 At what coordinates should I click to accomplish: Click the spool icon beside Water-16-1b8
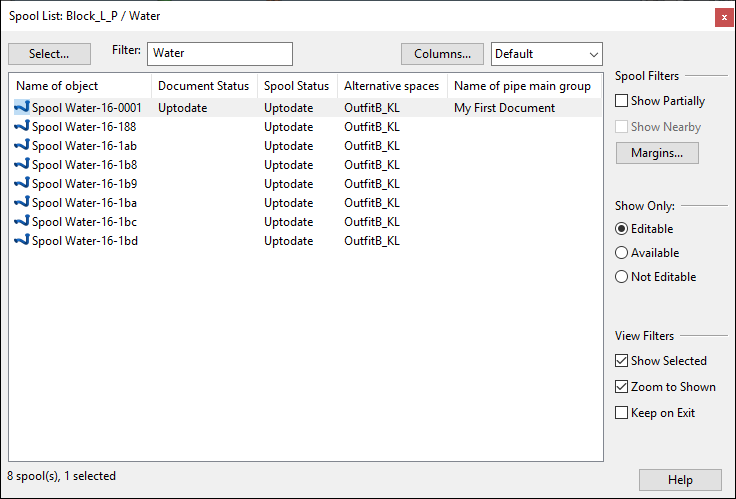point(22,165)
